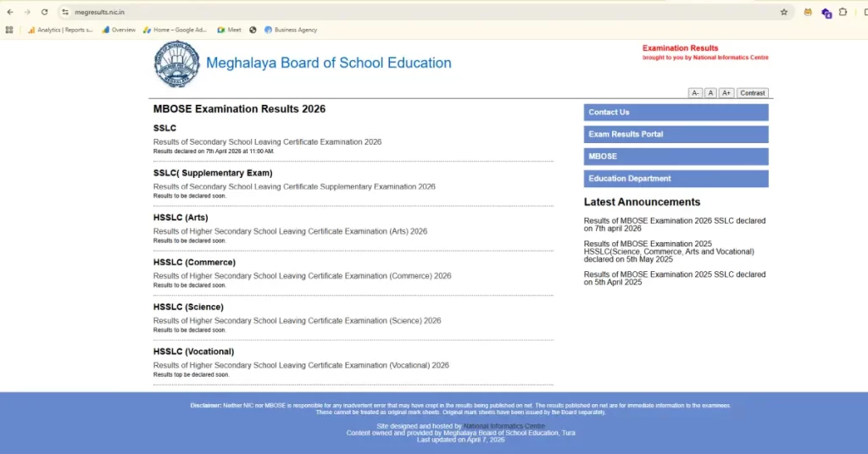This screenshot has width=868, height=454.
Task: Click the globe bookmark icon
Action: tap(253, 30)
